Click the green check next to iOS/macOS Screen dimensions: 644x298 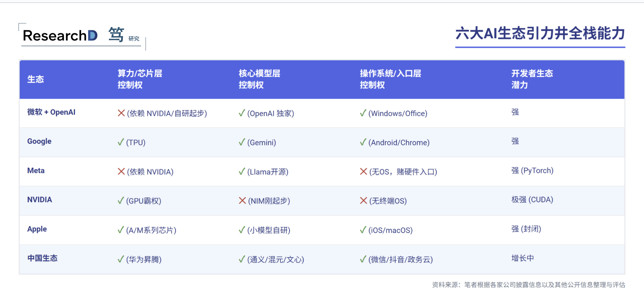(363, 230)
